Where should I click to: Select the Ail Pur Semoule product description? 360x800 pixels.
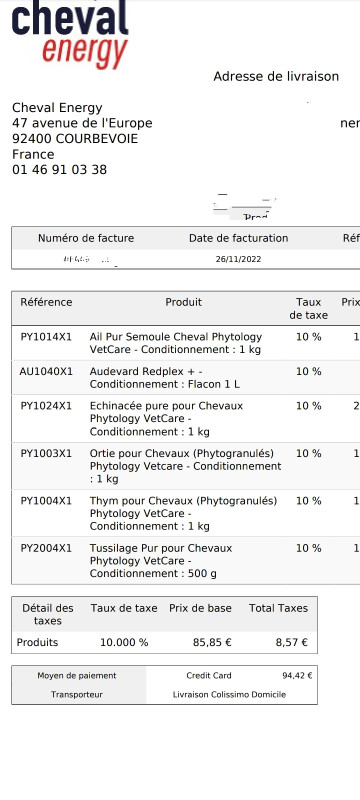tap(176, 343)
